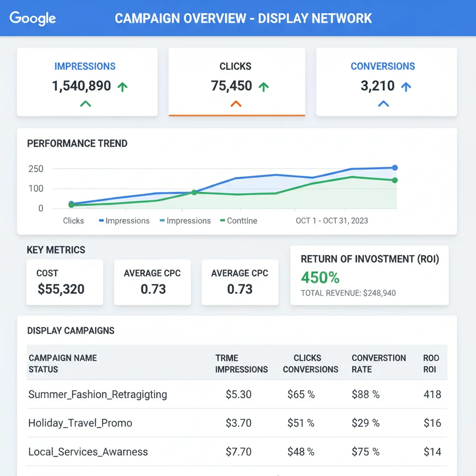Click $14 in Local_Services row
The height and width of the screenshot is (476, 476).
[432, 452]
